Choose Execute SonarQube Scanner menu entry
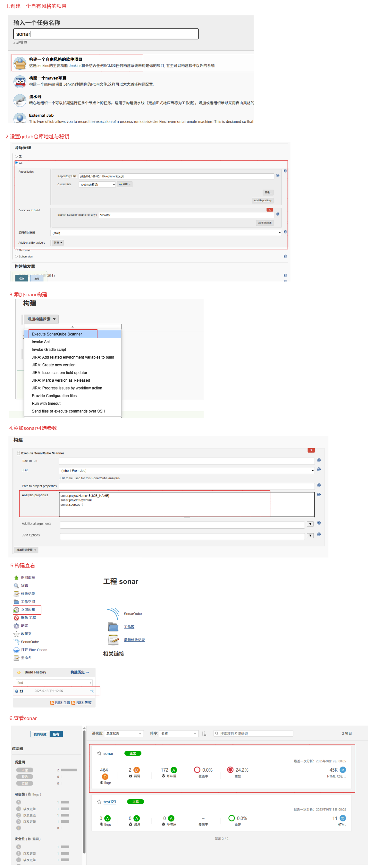 pyautogui.click(x=56, y=334)
